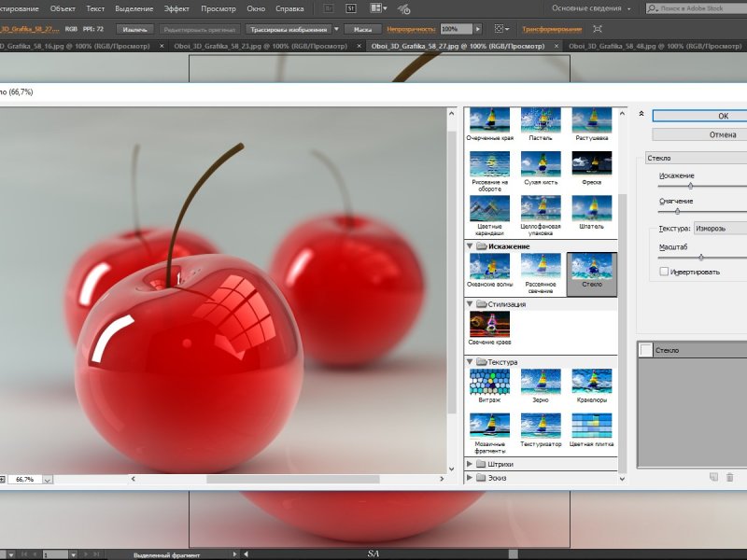The width and height of the screenshot is (747, 560).
Task: Delete the effect layer with the trash icon
Action: [729, 477]
